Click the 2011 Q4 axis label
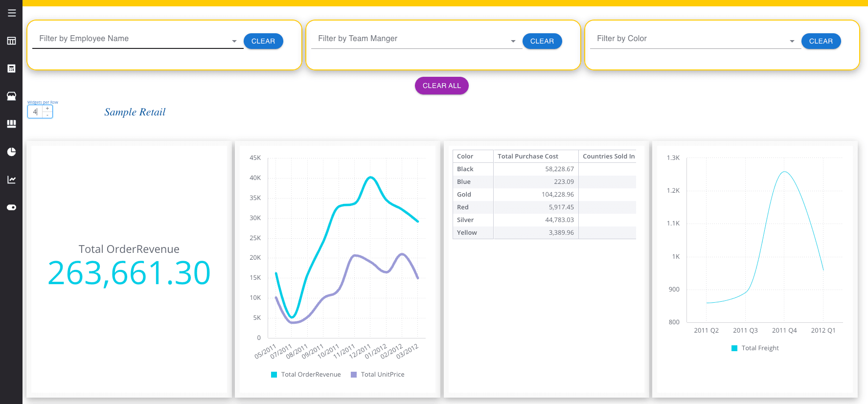 [x=784, y=331]
